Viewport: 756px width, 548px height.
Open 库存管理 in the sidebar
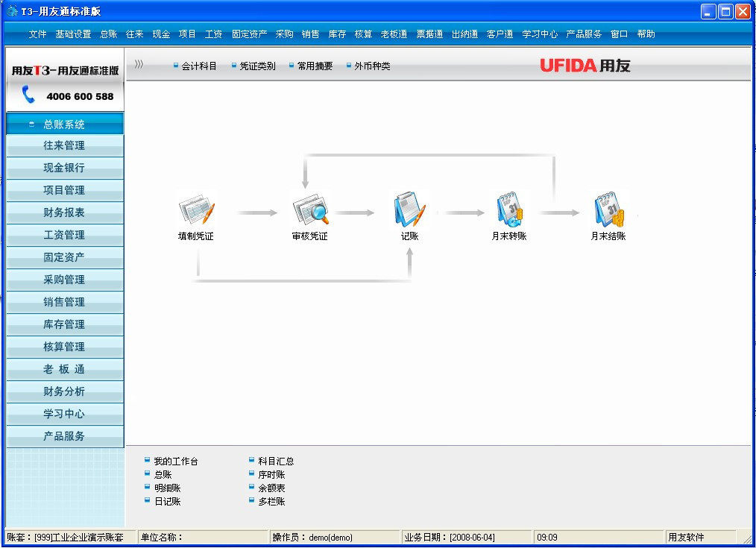pos(65,324)
